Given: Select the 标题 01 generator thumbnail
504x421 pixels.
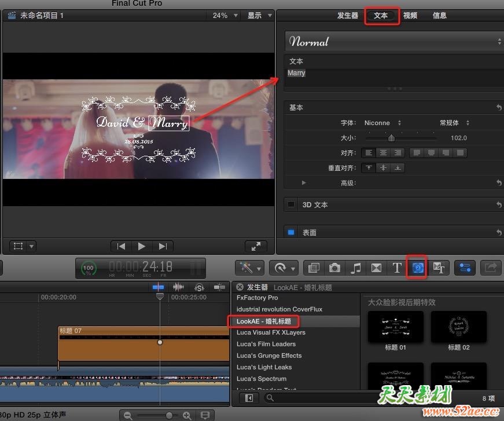Looking at the screenshot, I should [396, 327].
